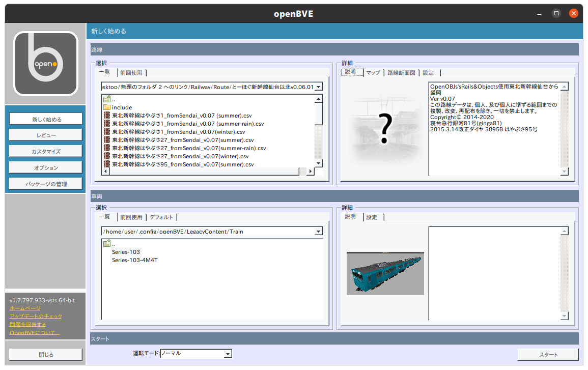
Task: Open the オプション page
Action: point(46,167)
